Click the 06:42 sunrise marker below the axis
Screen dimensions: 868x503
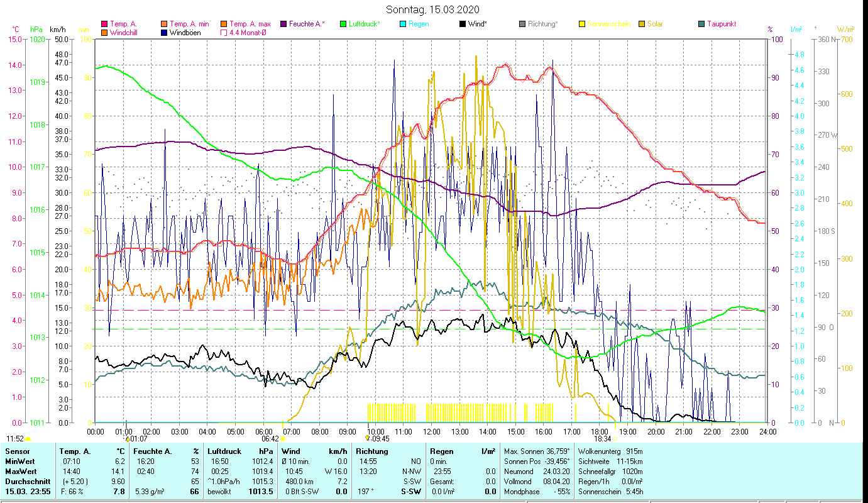[270, 439]
